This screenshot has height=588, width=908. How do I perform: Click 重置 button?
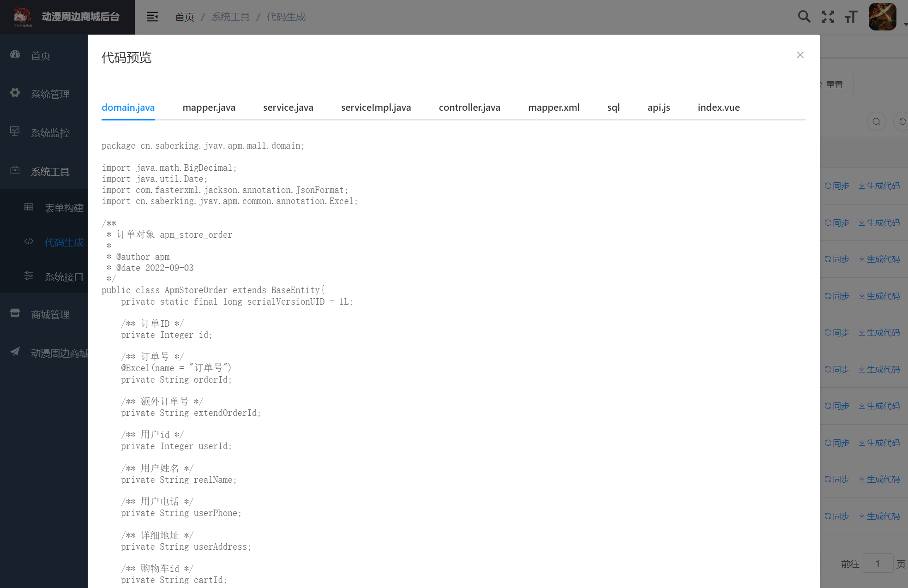(x=835, y=85)
